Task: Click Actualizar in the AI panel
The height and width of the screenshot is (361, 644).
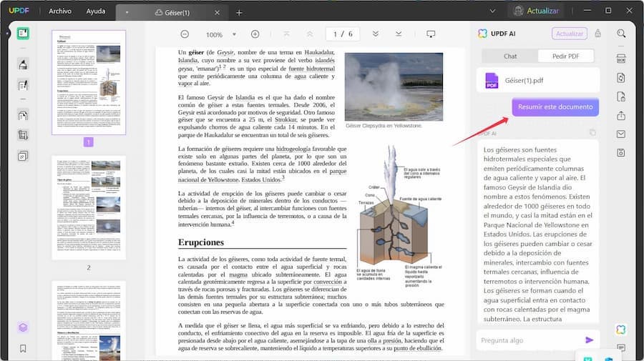Action: (x=570, y=34)
